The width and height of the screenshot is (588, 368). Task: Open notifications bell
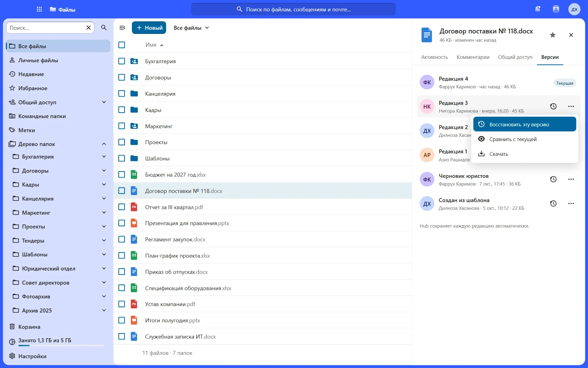537,9
